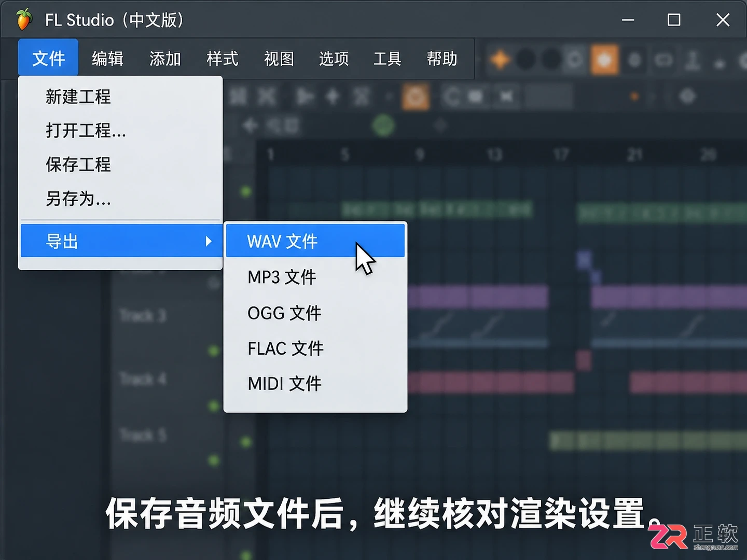Select the 打开工程... menu entry

tap(120, 130)
